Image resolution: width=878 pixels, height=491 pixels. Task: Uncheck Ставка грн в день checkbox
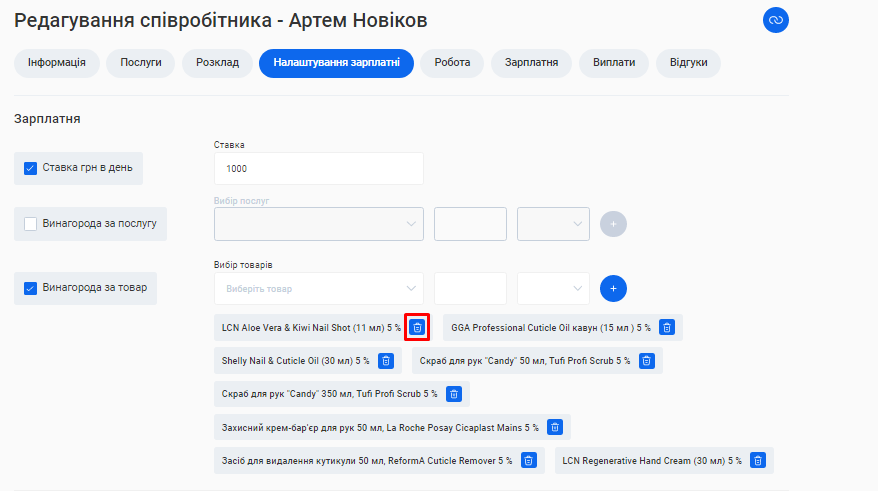30,168
